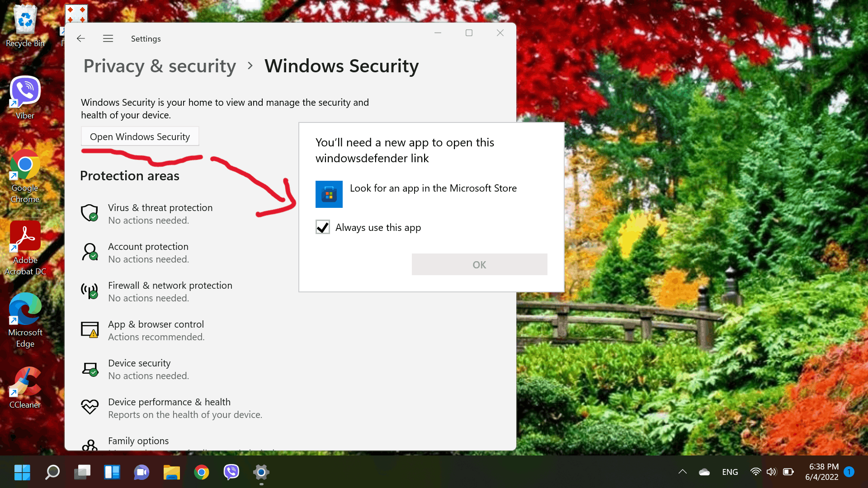Launch Chrome from the taskbar

click(202, 472)
